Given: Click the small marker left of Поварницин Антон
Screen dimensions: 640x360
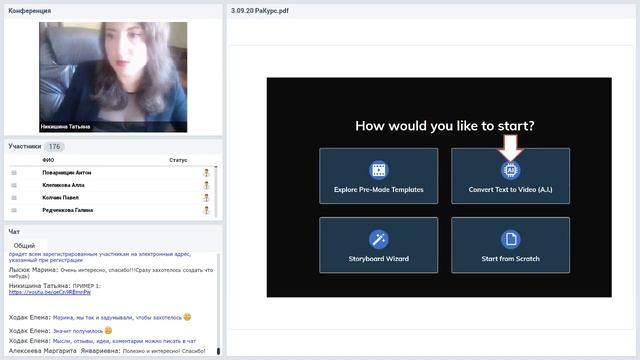Looking at the screenshot, I should click(x=14, y=173).
